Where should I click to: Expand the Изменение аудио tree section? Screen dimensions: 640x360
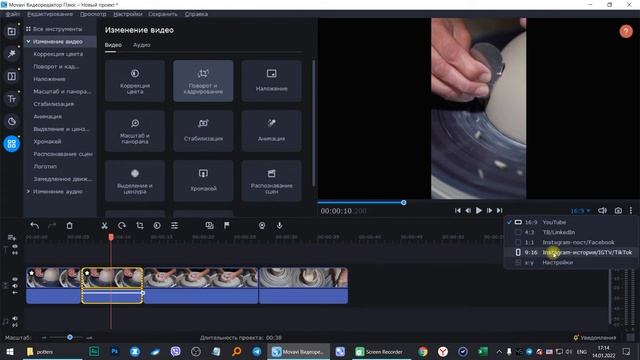(28, 191)
